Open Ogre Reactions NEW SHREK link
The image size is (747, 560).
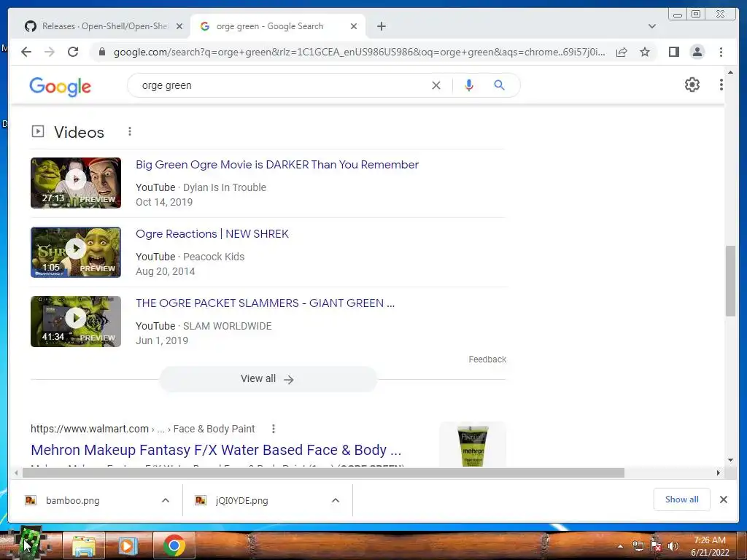point(212,234)
